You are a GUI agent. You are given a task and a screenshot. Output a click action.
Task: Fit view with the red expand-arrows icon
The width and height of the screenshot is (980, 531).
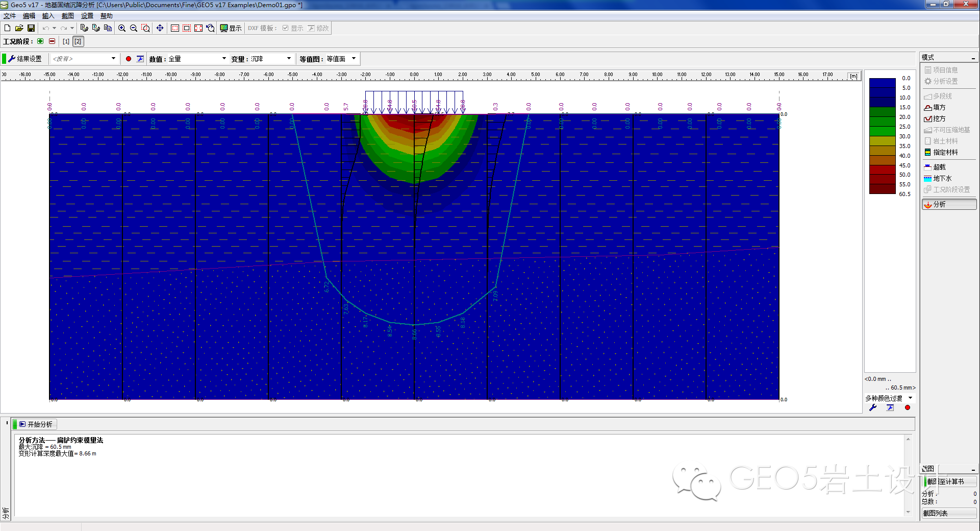point(198,28)
